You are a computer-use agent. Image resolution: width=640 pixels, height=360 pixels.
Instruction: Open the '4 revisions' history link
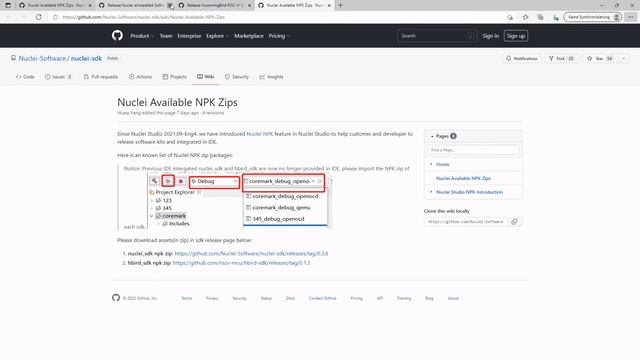tap(213, 113)
